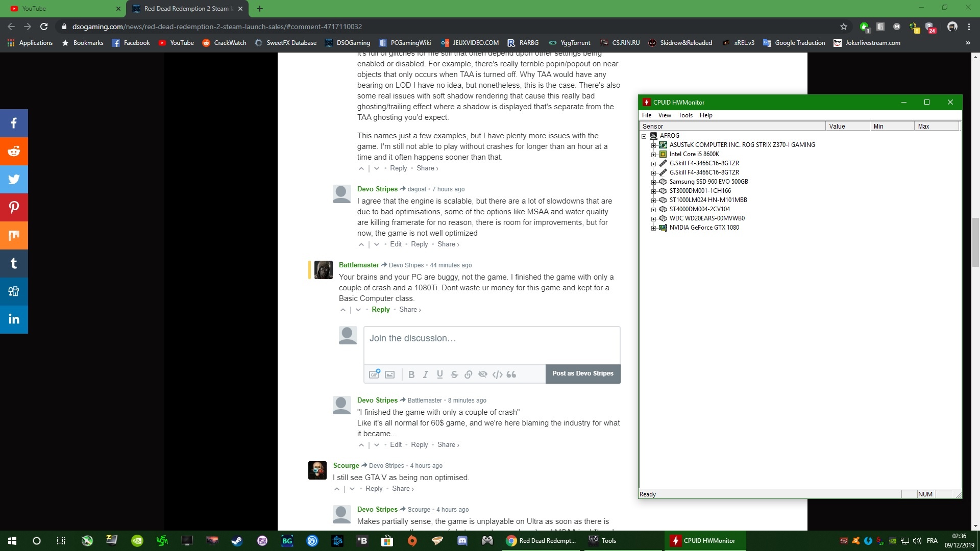Screen dimensions: 980x551
Task: Click the Join the discussion text field
Action: pyautogui.click(x=492, y=344)
